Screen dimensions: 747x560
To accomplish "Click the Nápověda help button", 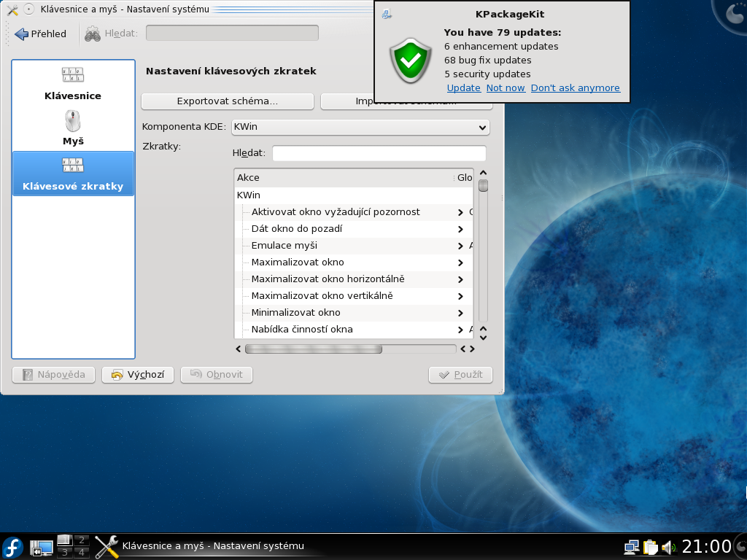I will 53,375.
